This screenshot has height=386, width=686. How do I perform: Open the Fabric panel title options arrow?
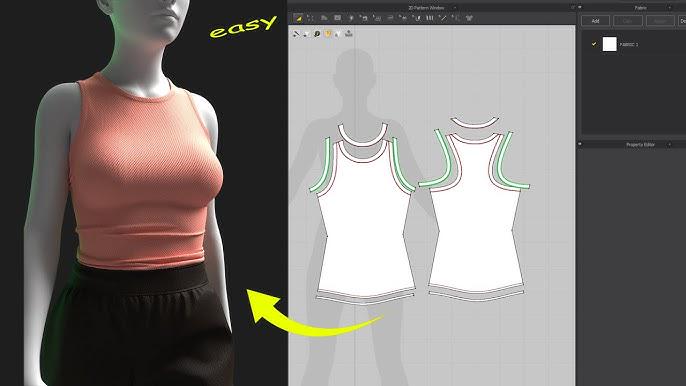(669, 7)
